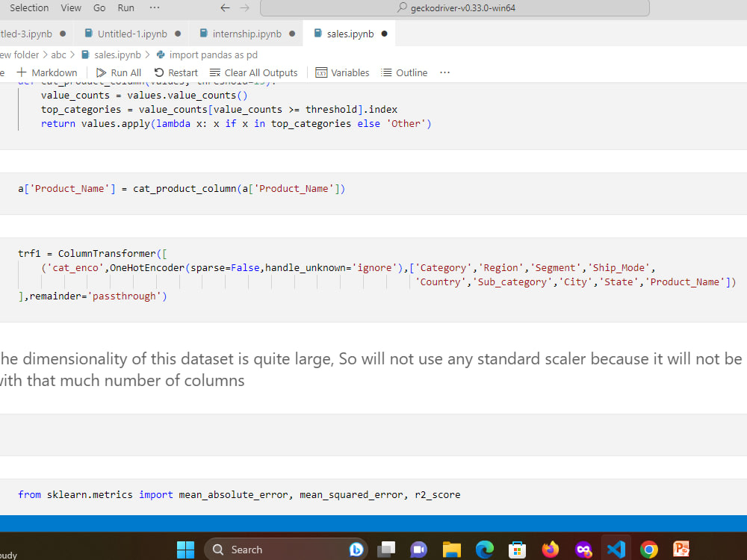Open the notebook Outline
The width and height of the screenshot is (747, 560).
coord(404,72)
